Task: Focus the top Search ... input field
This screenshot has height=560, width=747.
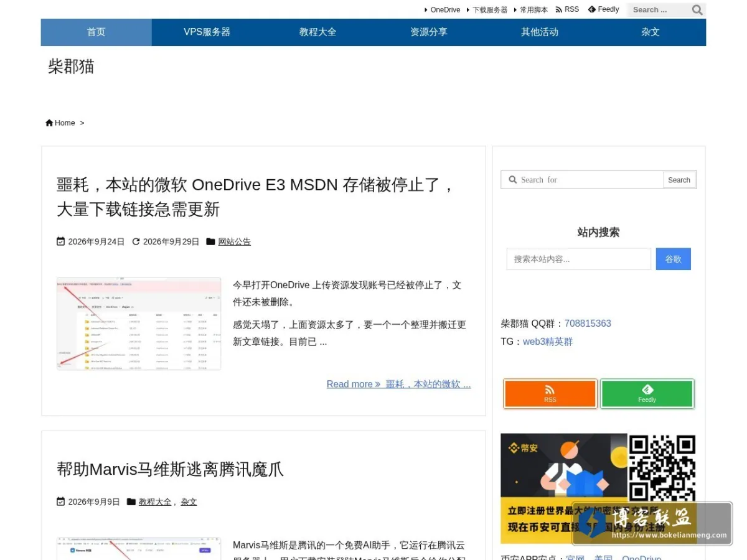Action: tap(659, 10)
